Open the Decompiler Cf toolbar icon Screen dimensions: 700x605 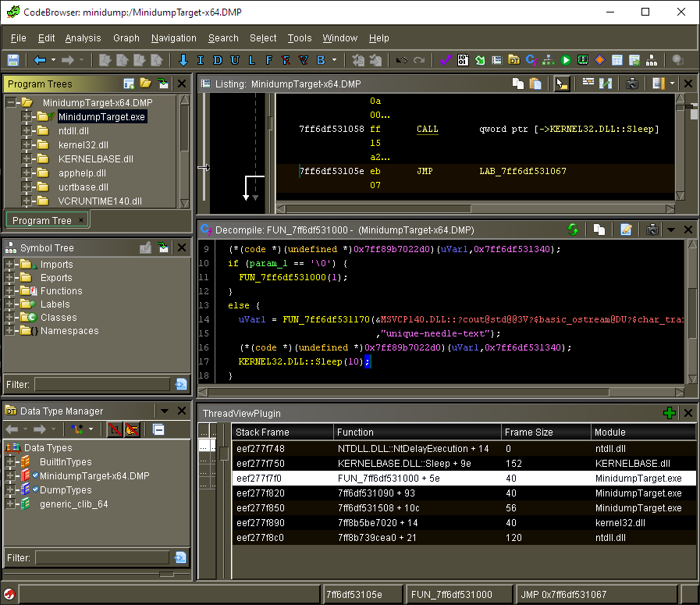point(531,60)
